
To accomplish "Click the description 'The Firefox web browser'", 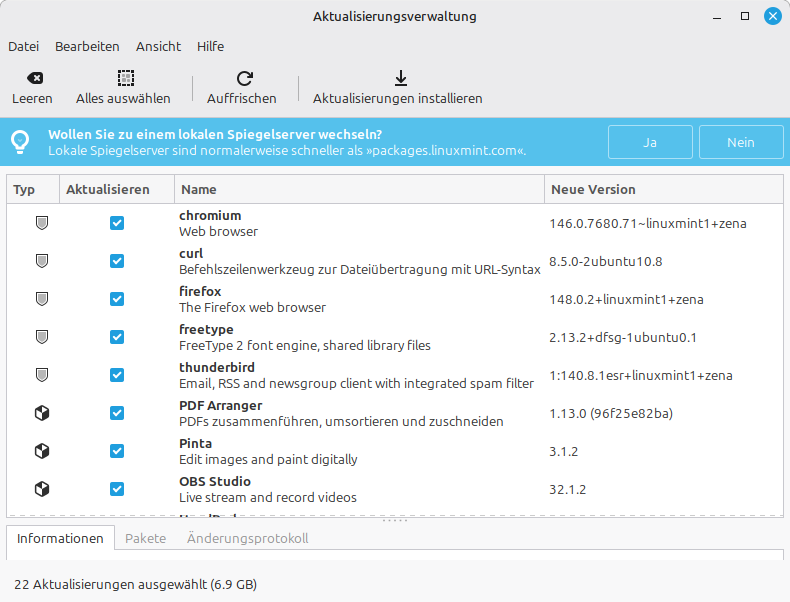I will click(x=252, y=307).
